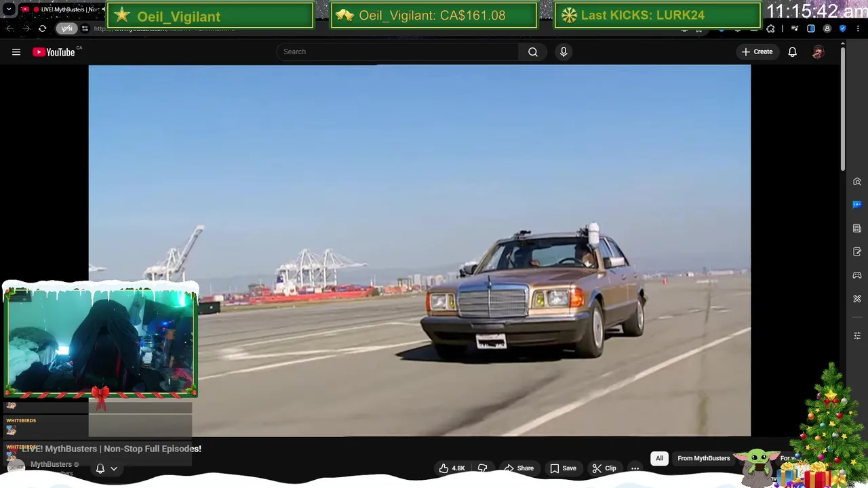Screen dimensions: 868x488
Task: Select From MythBusters filter chip
Action: [704, 458]
